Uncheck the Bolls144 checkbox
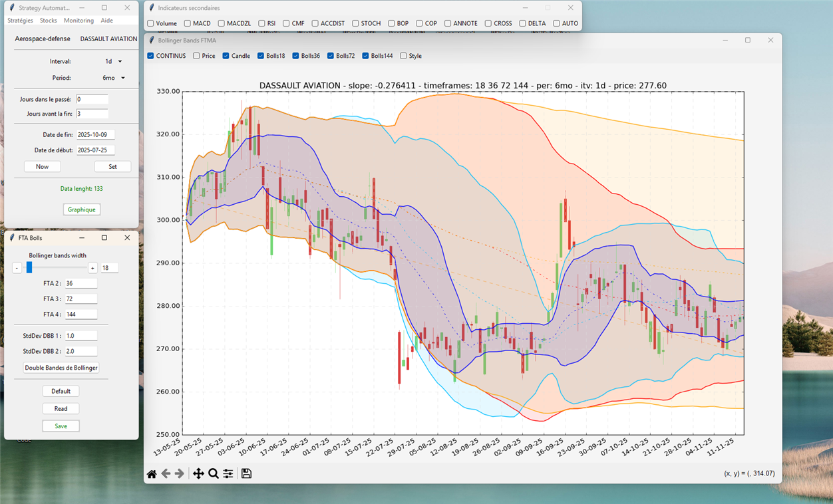 click(365, 56)
